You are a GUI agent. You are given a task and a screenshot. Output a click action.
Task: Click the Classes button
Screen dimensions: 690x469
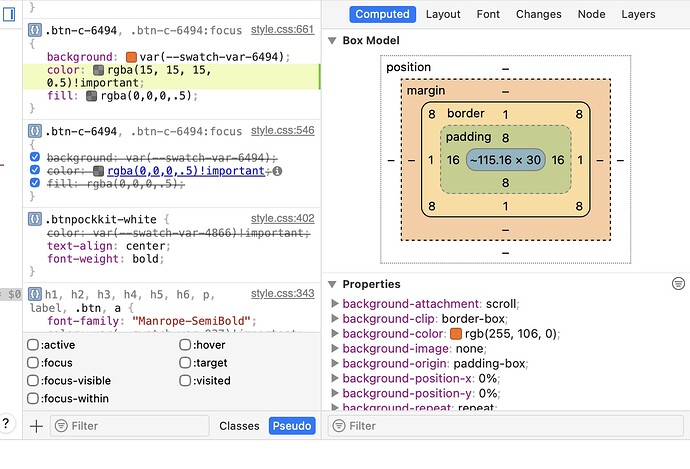click(x=239, y=426)
